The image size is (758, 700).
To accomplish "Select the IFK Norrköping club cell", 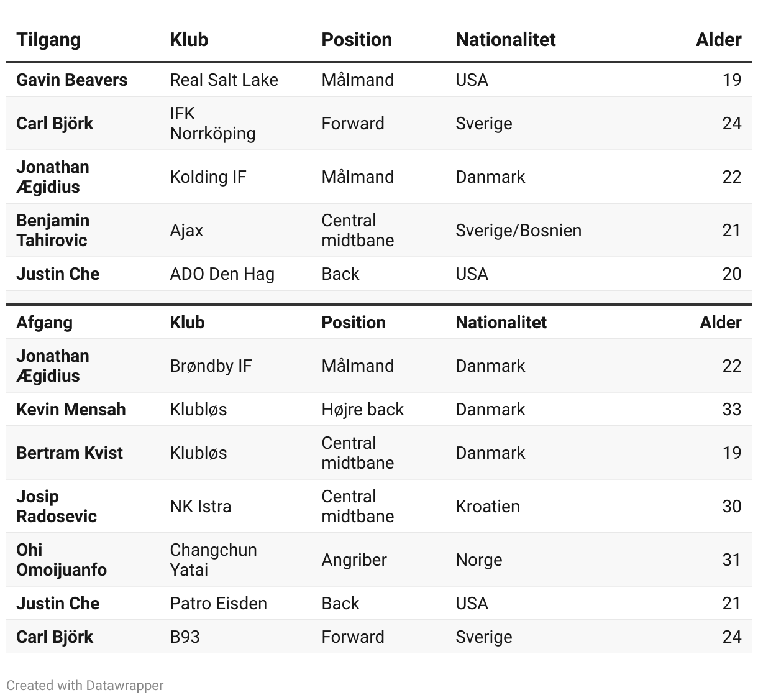I will (212, 123).
